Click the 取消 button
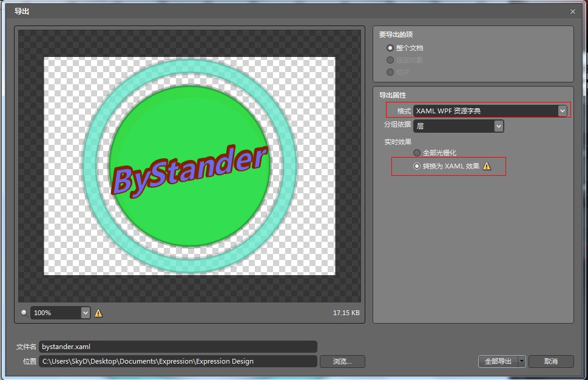588x380 pixels. 550,361
